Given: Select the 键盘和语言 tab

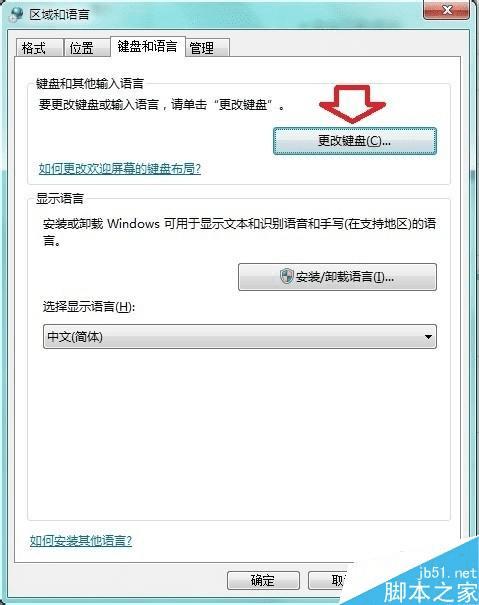Looking at the screenshot, I should 147,46.
